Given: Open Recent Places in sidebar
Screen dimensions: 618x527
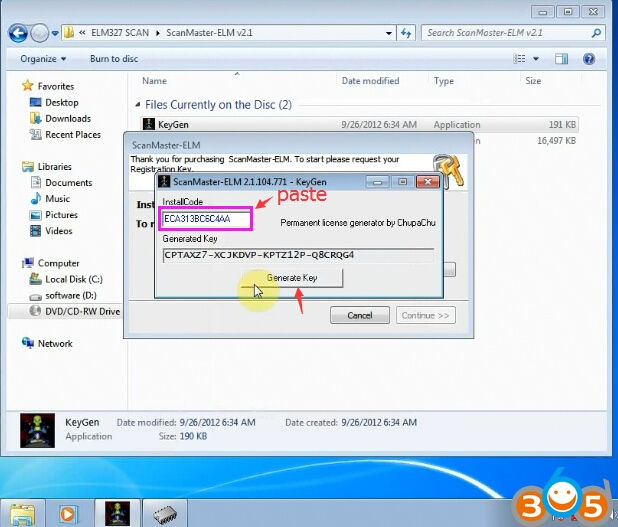Looking at the screenshot, I should coord(73,135).
